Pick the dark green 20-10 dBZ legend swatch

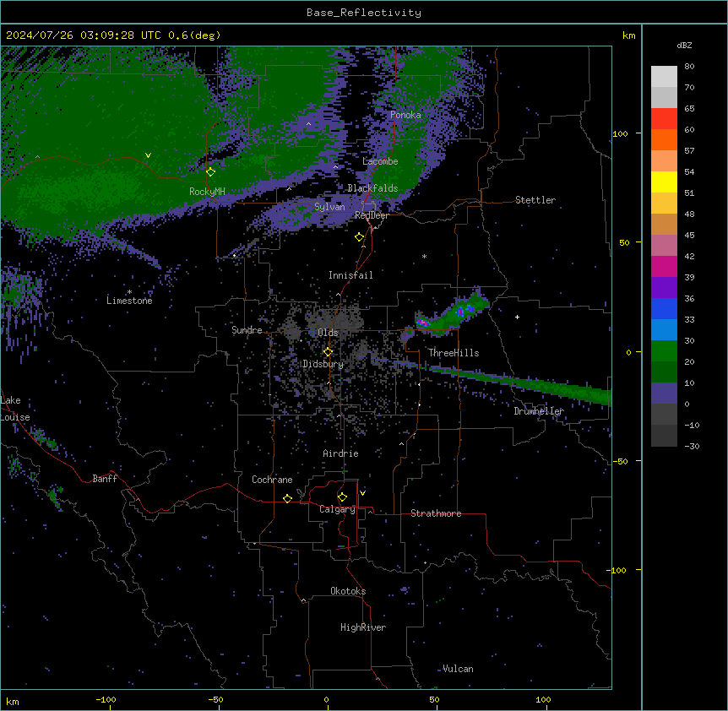[664, 372]
